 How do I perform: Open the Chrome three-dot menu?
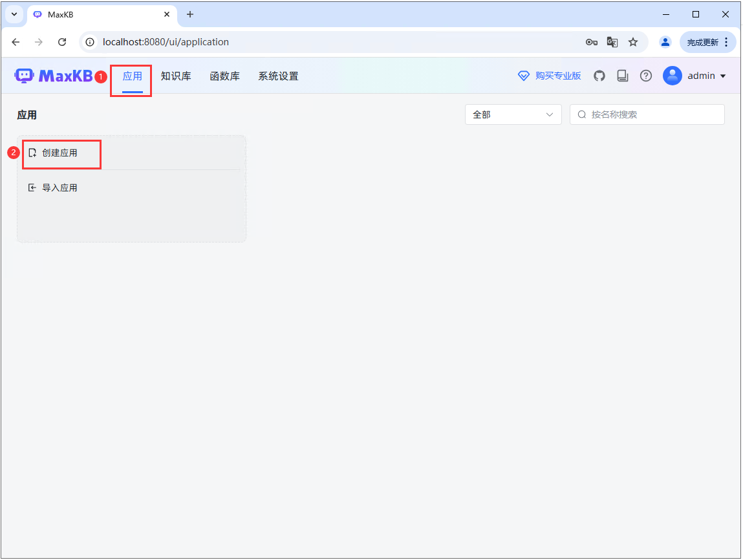[726, 42]
